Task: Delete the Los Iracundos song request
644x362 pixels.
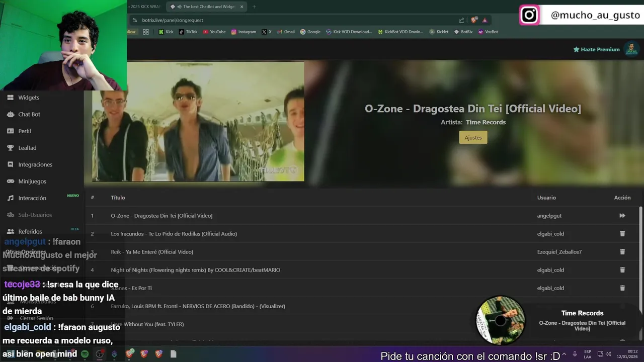Action: coord(622,234)
